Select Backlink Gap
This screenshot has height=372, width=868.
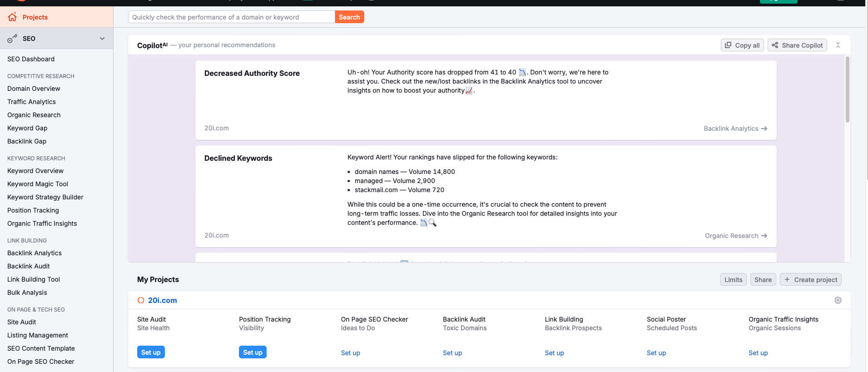pyautogui.click(x=27, y=141)
